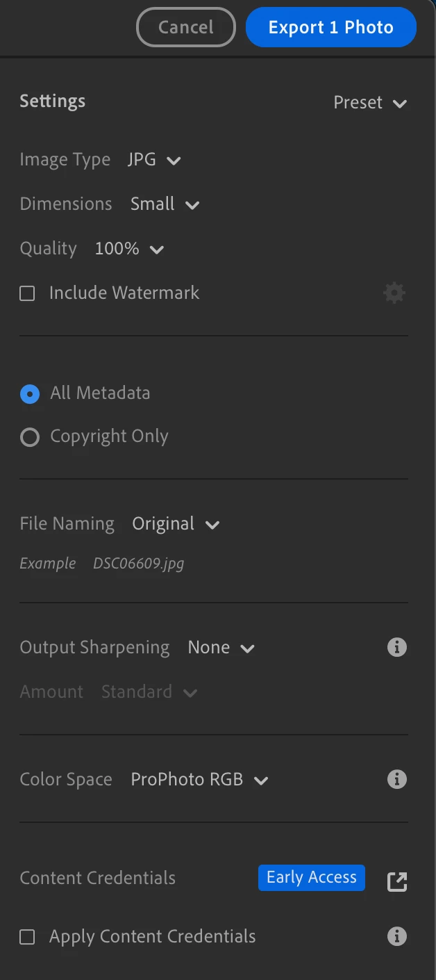The image size is (436, 980).
Task: Open the Output Sharpening None dropdown
Action: pos(221,648)
